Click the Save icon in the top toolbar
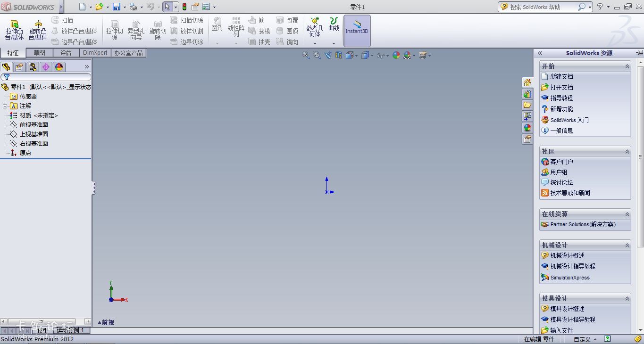The height and width of the screenshot is (344, 644). tap(117, 7)
